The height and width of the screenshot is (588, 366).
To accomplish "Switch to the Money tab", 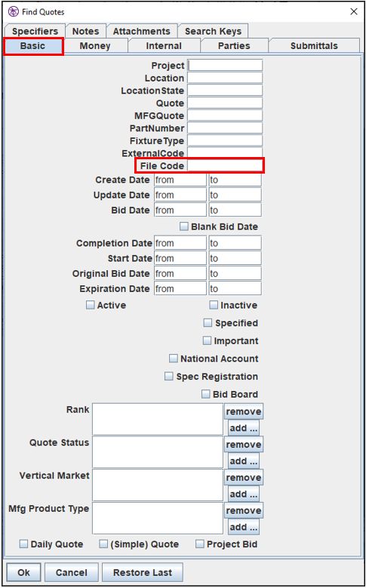I will (x=95, y=46).
